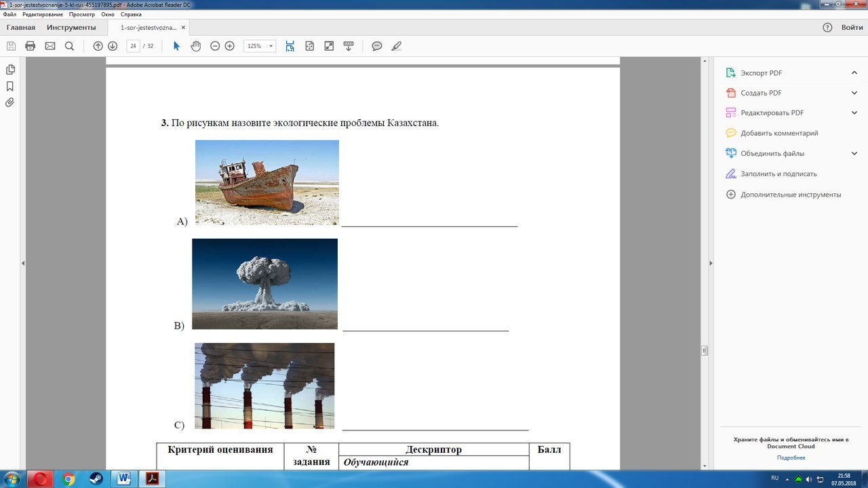This screenshot has height=488, width=868.
Task: Select the Hand pan tool
Action: [196, 46]
